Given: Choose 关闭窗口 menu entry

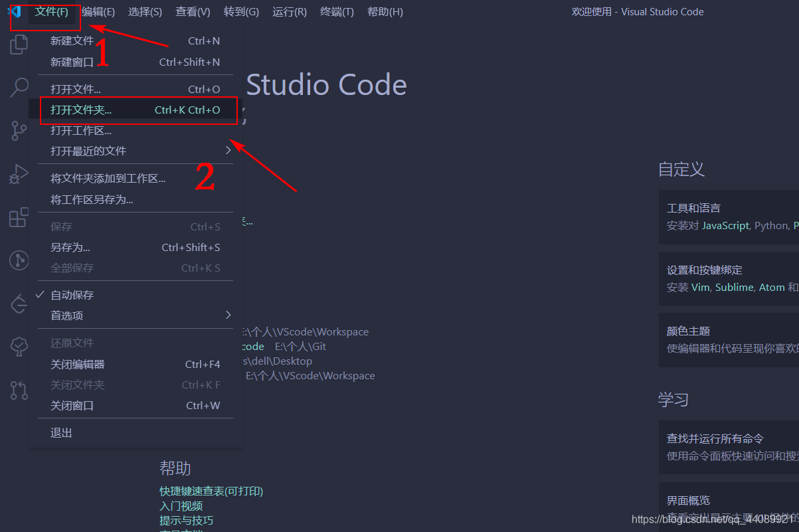Looking at the screenshot, I should point(135,406).
